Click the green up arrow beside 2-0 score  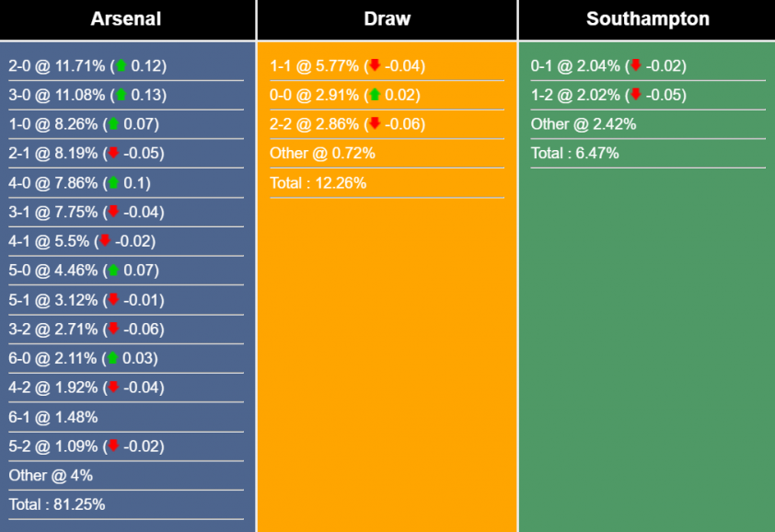pyautogui.click(x=121, y=66)
